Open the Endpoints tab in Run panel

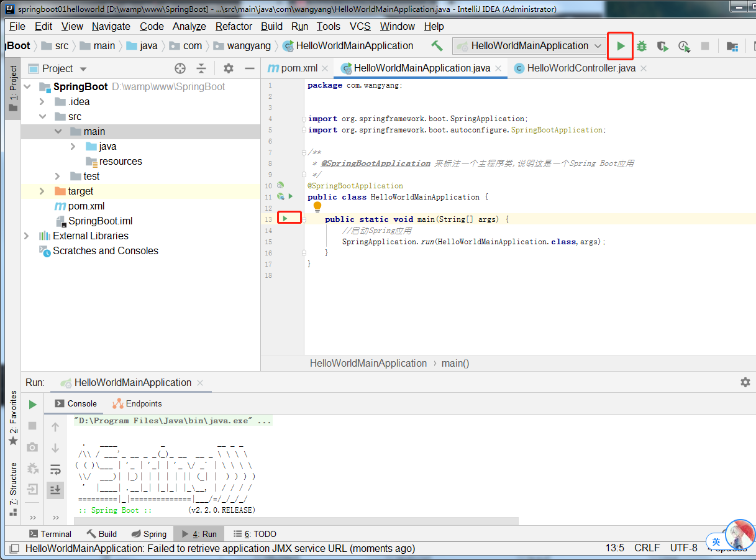click(137, 403)
